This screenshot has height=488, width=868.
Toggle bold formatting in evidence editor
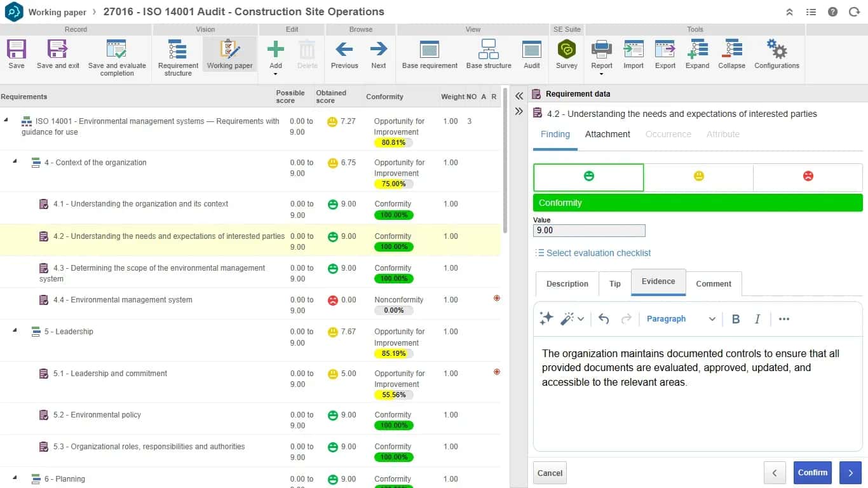pyautogui.click(x=736, y=319)
